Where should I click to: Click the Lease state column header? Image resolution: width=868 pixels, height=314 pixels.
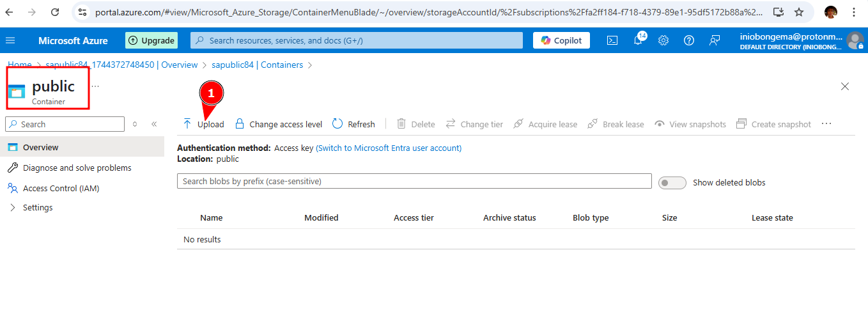pyautogui.click(x=772, y=217)
